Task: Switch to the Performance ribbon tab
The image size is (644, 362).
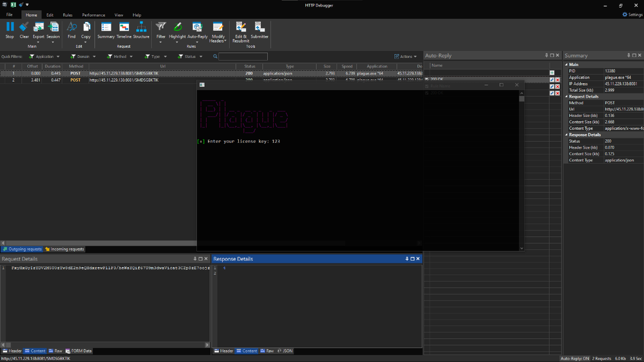Action: point(93,15)
